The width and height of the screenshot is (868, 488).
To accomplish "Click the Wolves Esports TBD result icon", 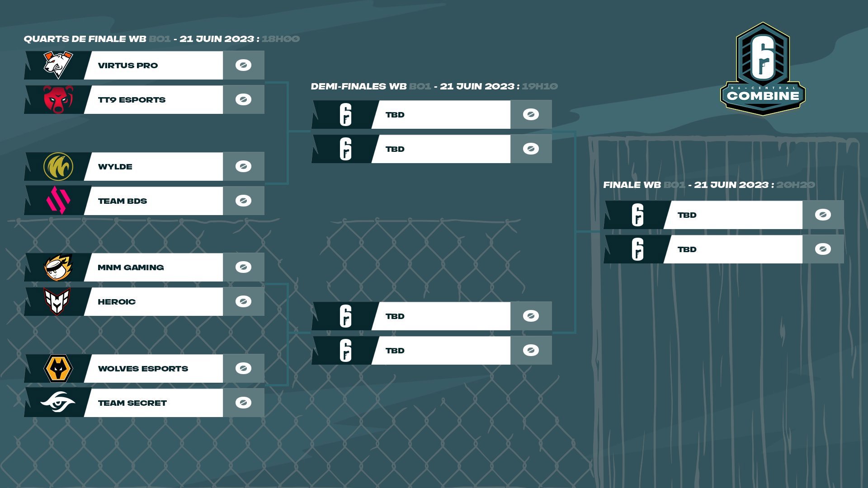I will pos(243,368).
